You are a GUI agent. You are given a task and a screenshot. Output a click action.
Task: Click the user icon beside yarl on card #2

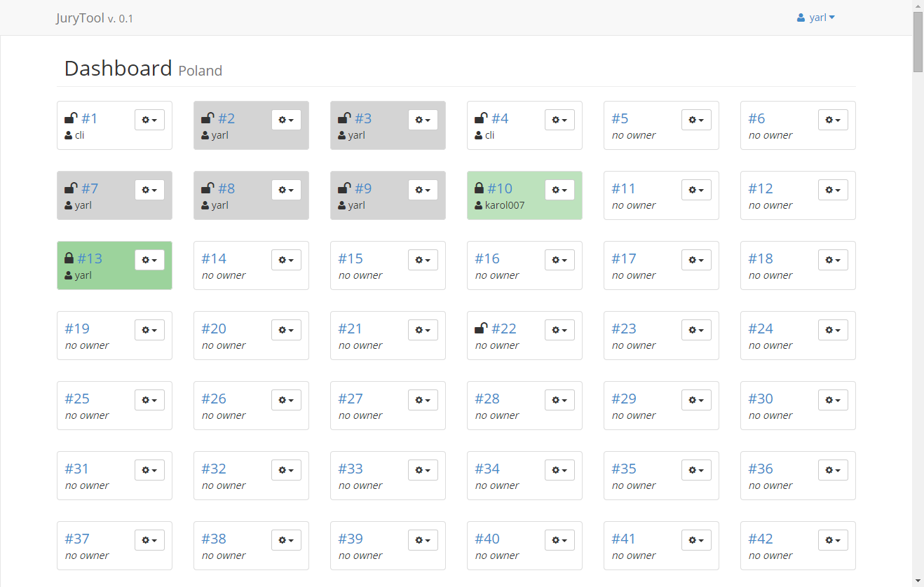(x=205, y=136)
